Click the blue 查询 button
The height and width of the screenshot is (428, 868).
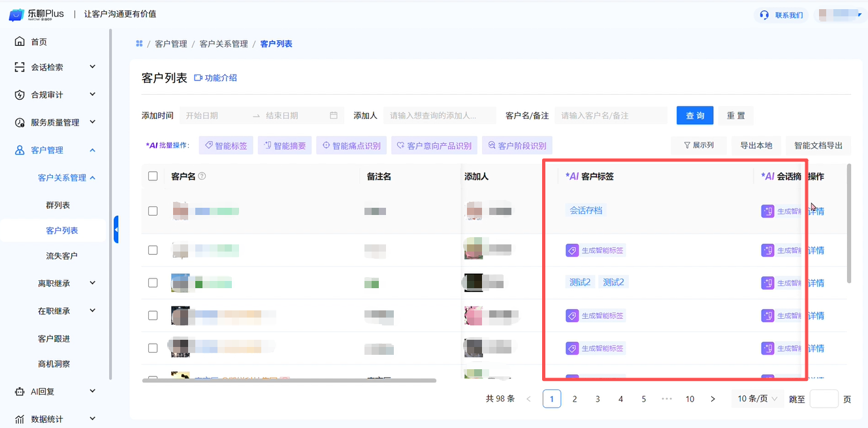pos(694,116)
